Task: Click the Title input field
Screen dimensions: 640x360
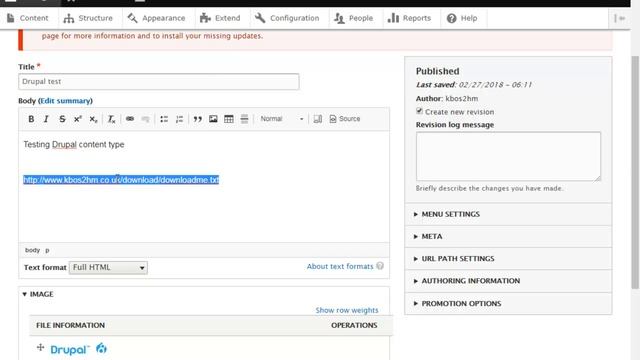Action: pyautogui.click(x=159, y=82)
